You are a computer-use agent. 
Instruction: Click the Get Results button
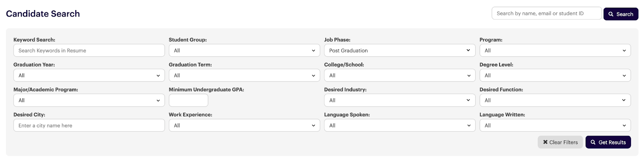[608, 142]
